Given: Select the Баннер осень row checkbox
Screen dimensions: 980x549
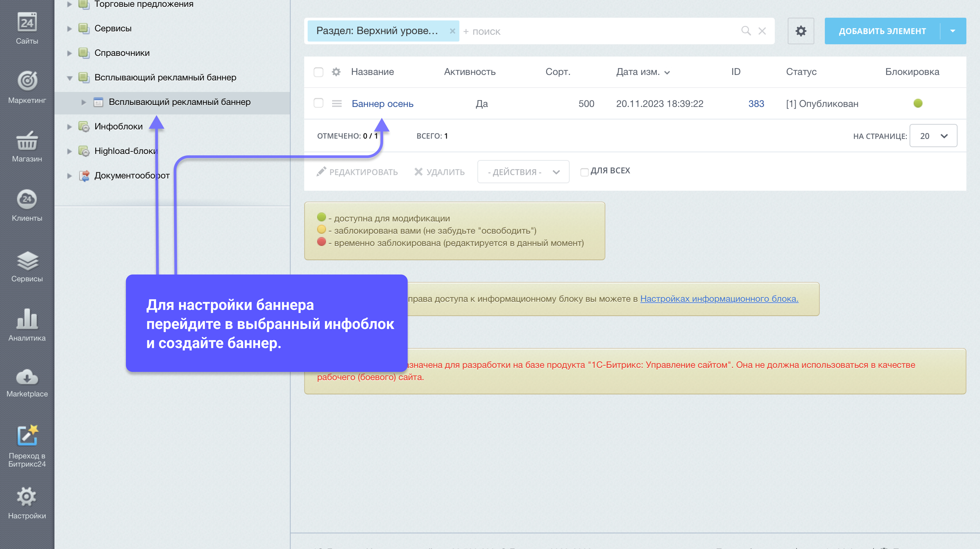Looking at the screenshot, I should pos(318,103).
